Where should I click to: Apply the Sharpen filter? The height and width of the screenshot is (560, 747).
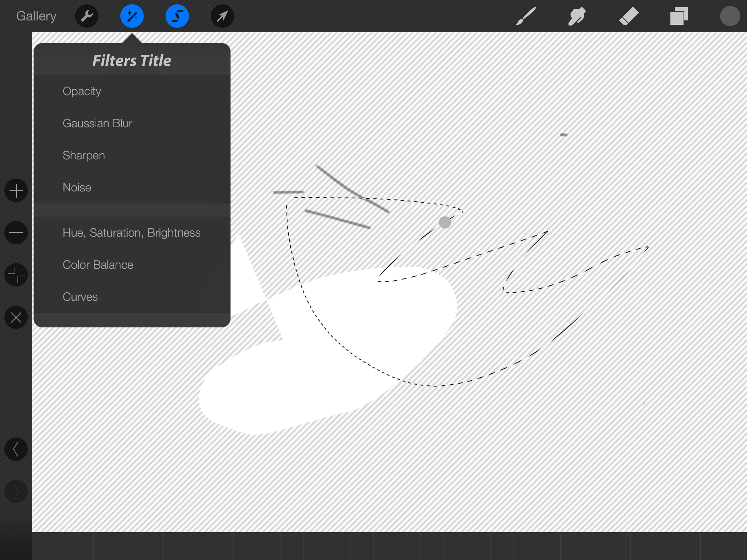coord(84,155)
